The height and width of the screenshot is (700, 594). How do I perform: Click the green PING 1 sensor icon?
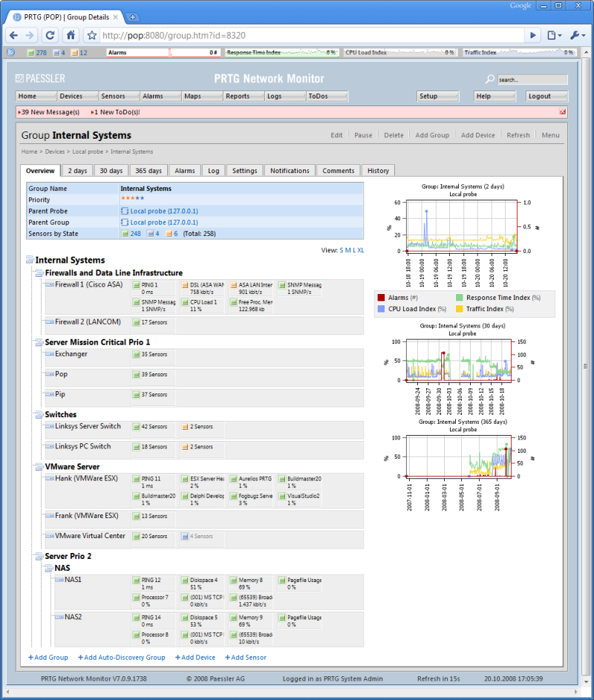point(137,284)
